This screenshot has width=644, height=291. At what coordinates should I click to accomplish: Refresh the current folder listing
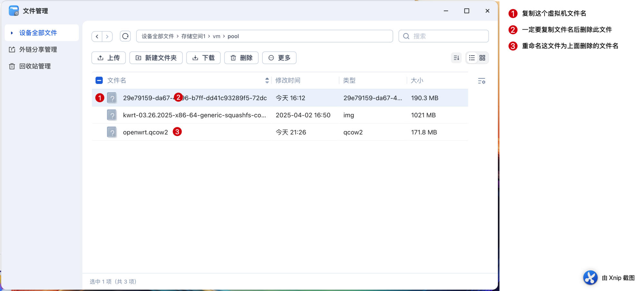point(125,36)
